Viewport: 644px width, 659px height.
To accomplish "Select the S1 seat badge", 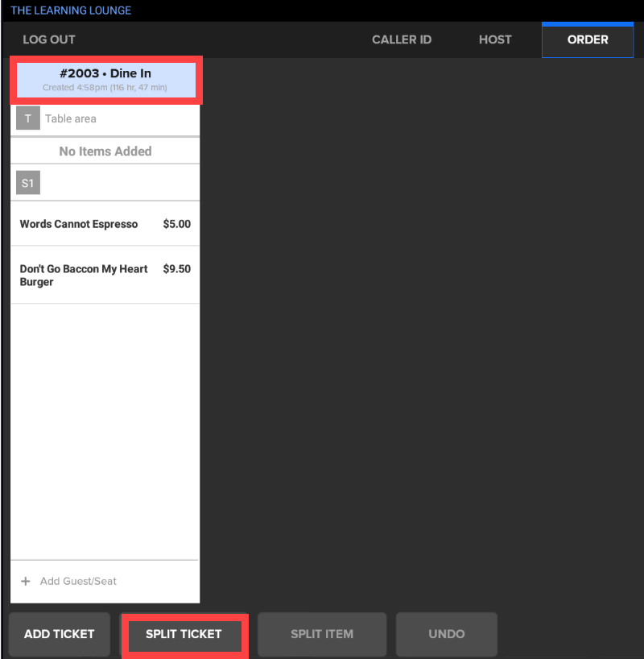I will pos(27,182).
